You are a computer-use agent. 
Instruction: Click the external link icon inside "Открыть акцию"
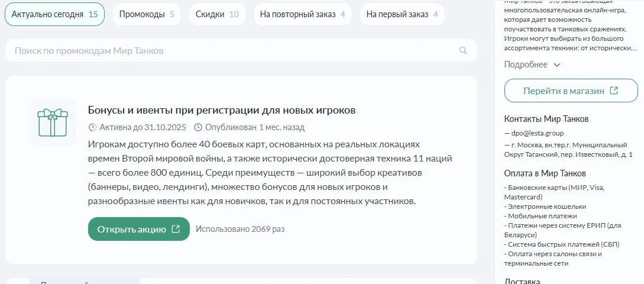click(176, 230)
